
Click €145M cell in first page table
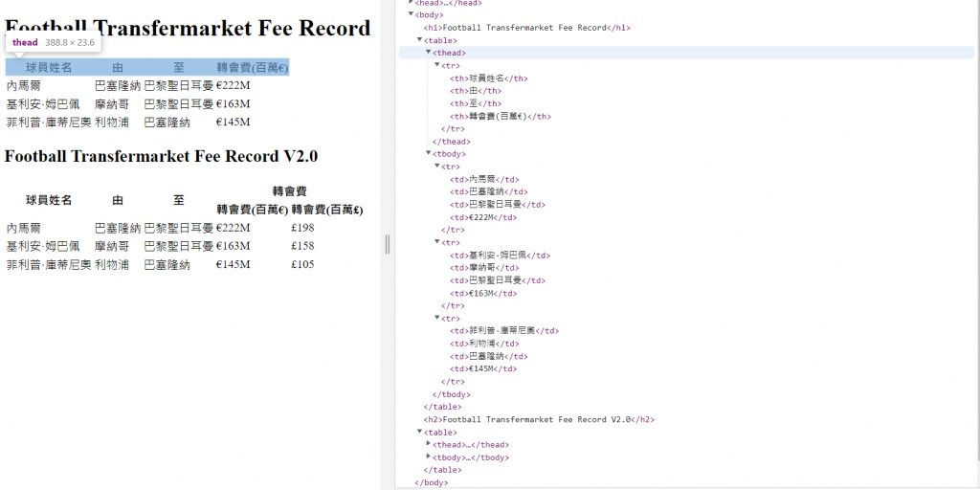[233, 122]
